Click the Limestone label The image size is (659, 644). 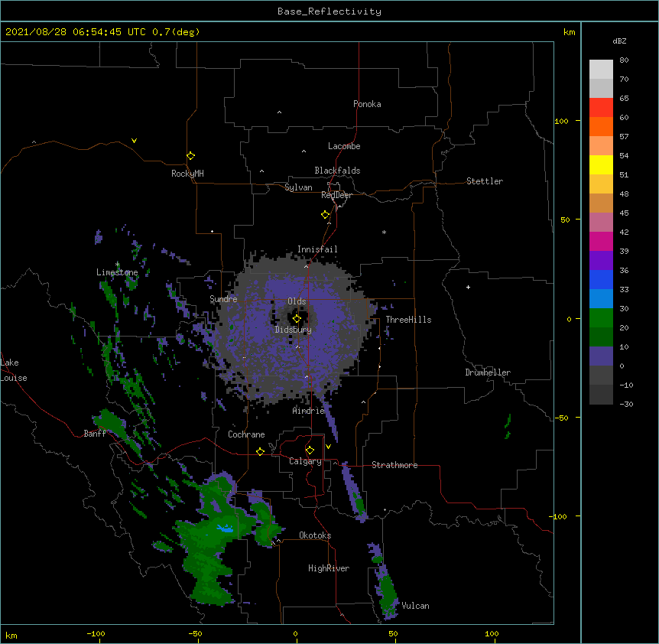coord(117,272)
